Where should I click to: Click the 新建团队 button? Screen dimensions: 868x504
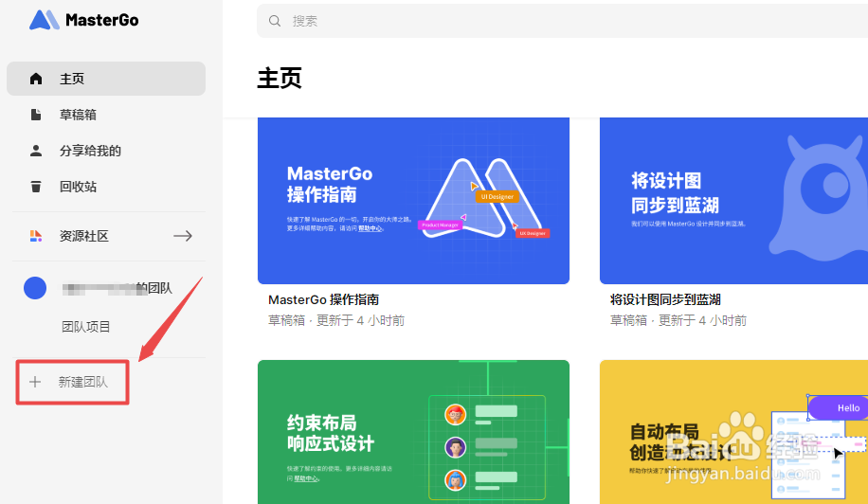pyautogui.click(x=73, y=382)
